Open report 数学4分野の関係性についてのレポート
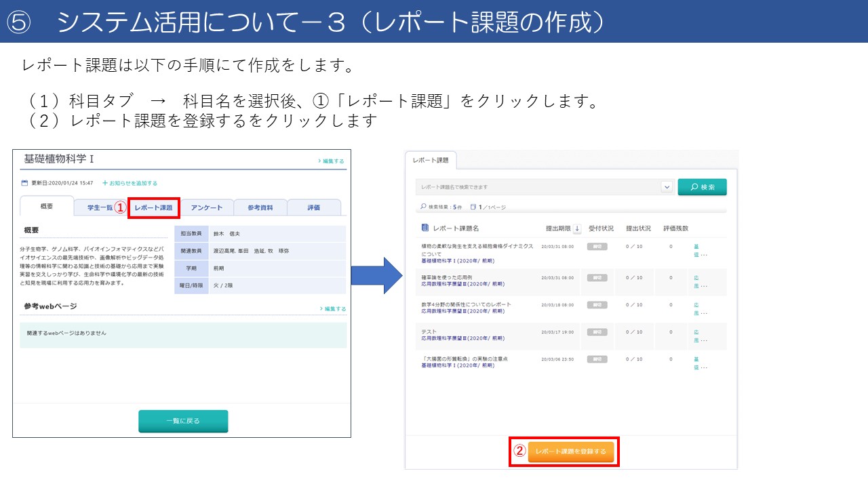This screenshot has height=488, width=868. tap(467, 305)
